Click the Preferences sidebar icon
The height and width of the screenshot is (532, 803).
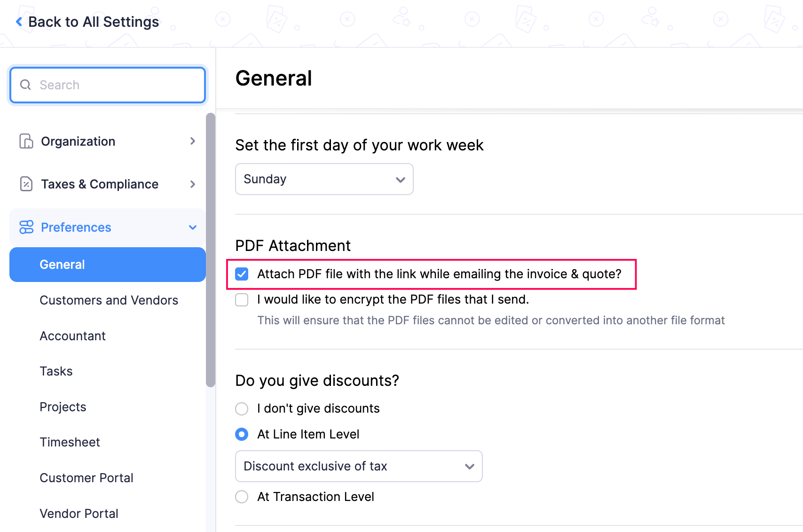pos(26,227)
